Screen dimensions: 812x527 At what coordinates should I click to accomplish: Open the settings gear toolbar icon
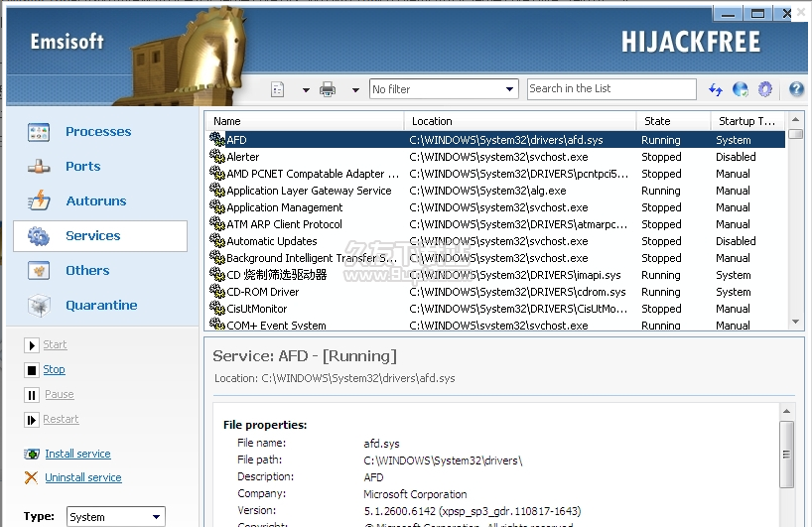click(x=765, y=89)
